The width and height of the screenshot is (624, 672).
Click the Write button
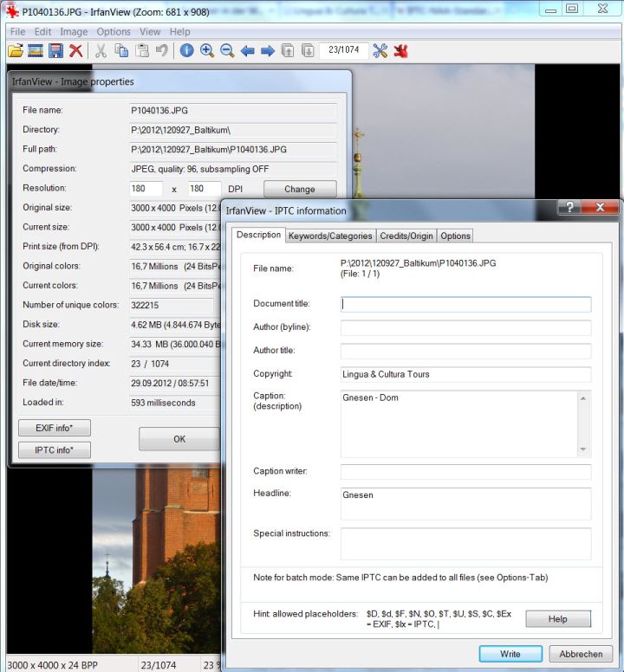(x=510, y=654)
